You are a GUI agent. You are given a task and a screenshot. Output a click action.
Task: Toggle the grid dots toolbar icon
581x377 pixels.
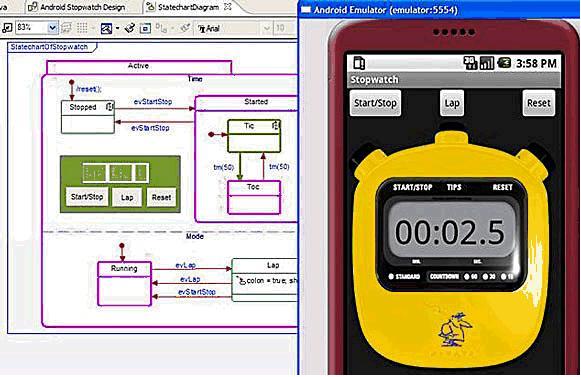click(82, 28)
